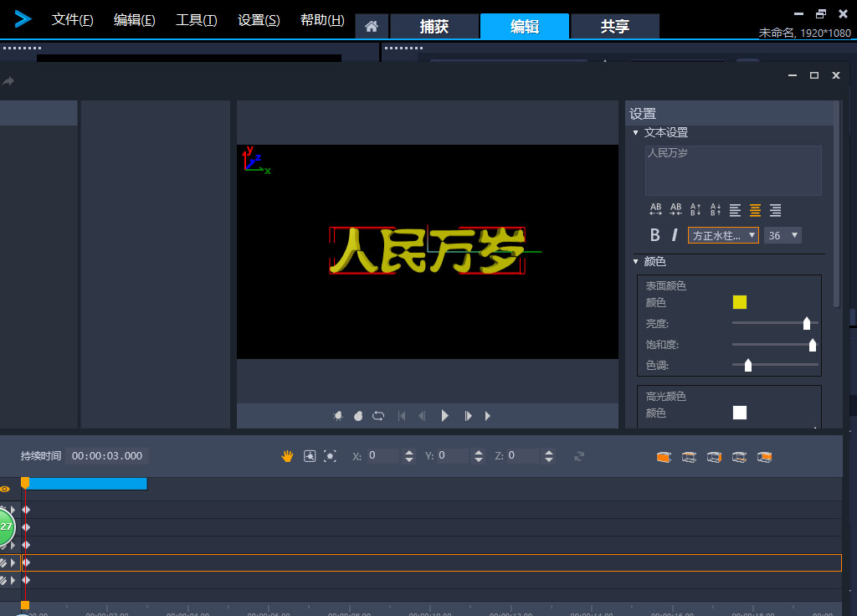Click the Z value stepper arrows
Screen dimensions: 857x616
pyautogui.click(x=549, y=456)
